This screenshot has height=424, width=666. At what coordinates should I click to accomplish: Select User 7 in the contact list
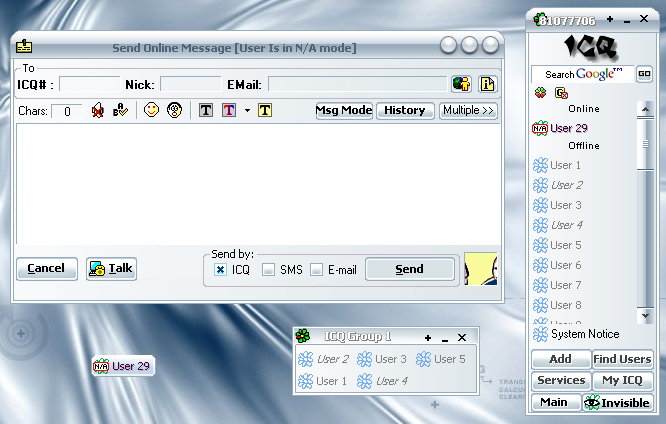tap(557, 285)
